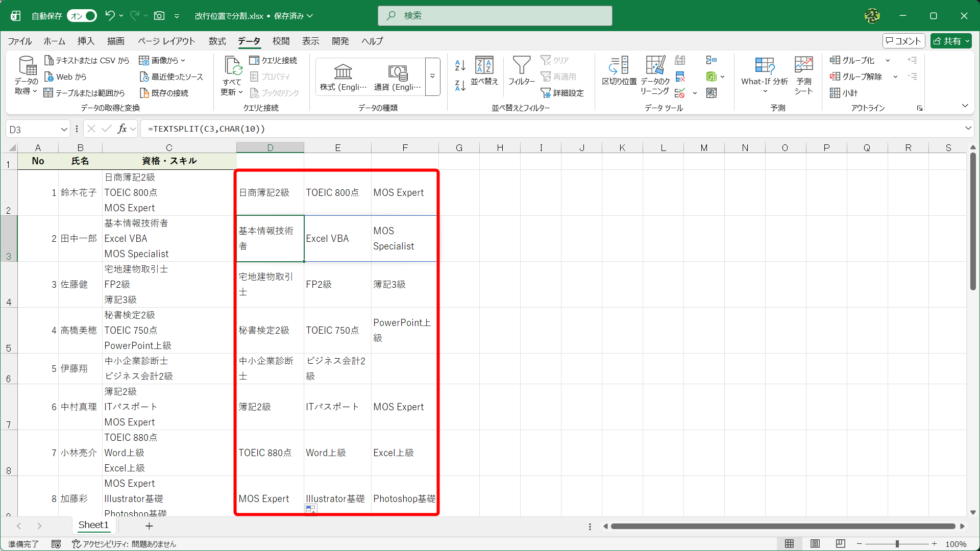Open the コメント panel
The height and width of the screenshot is (551, 980).
(x=903, y=41)
